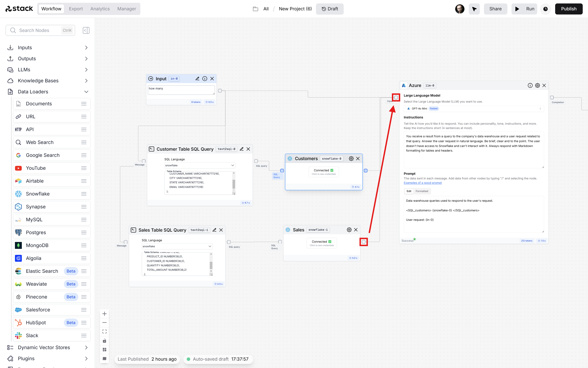The image size is (588, 368).
Task: Add the Google Search data loader
Action: tap(52, 155)
